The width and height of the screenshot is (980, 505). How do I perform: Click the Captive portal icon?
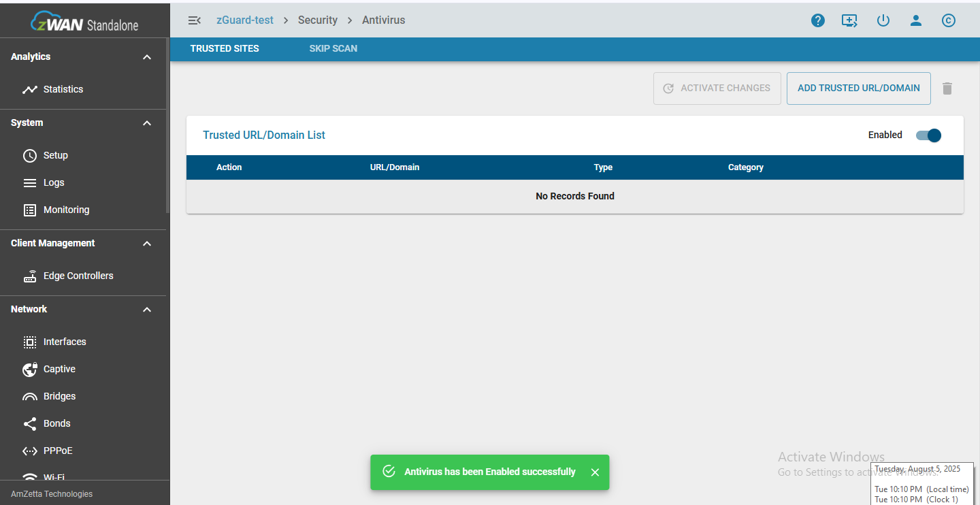tap(30, 368)
